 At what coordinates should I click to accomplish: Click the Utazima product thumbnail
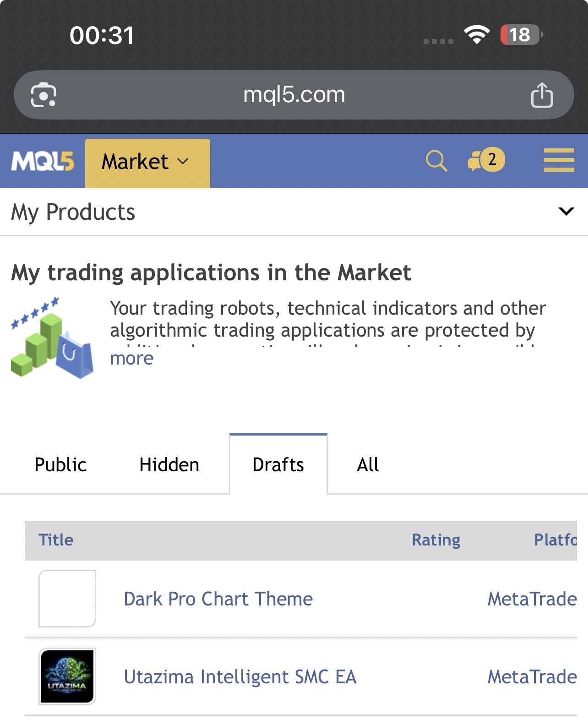(x=67, y=676)
